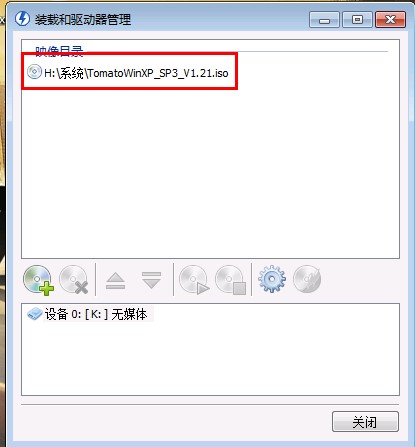Screen dimensions: 415x447
Task: Remove selected image using disc with X icon
Action: coord(74,279)
